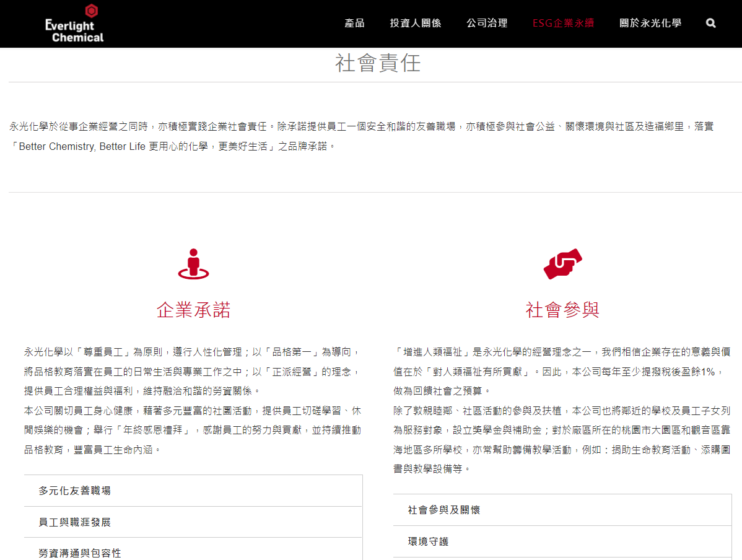This screenshot has height=560, width=742.
Task: Go to ESG企業永續 menu item
Action: click(563, 23)
